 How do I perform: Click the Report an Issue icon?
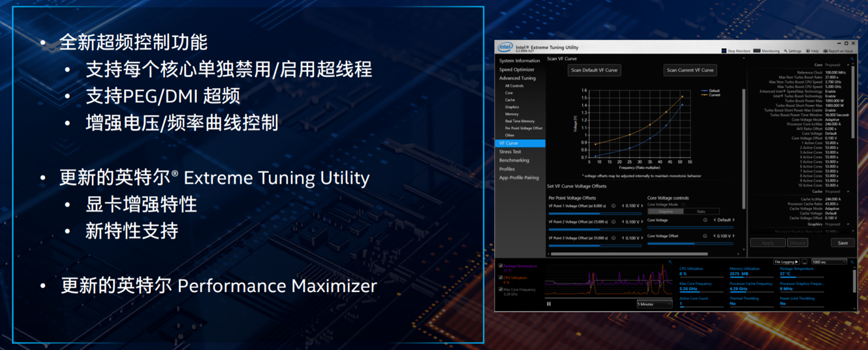click(x=826, y=51)
